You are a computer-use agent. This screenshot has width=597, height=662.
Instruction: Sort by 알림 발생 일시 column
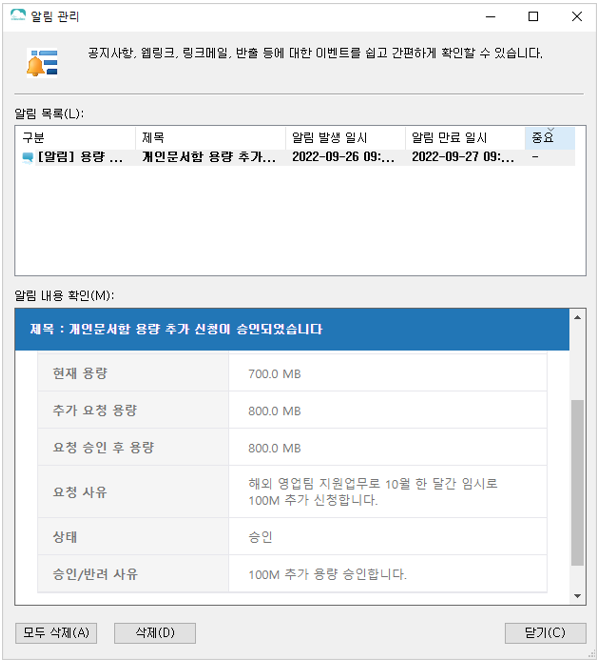pyautogui.click(x=345, y=138)
